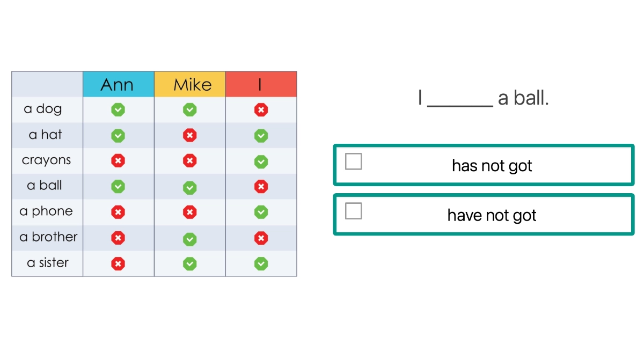Select the 'have not got' answer text
Screen dimensions: 644x338
[492, 216]
